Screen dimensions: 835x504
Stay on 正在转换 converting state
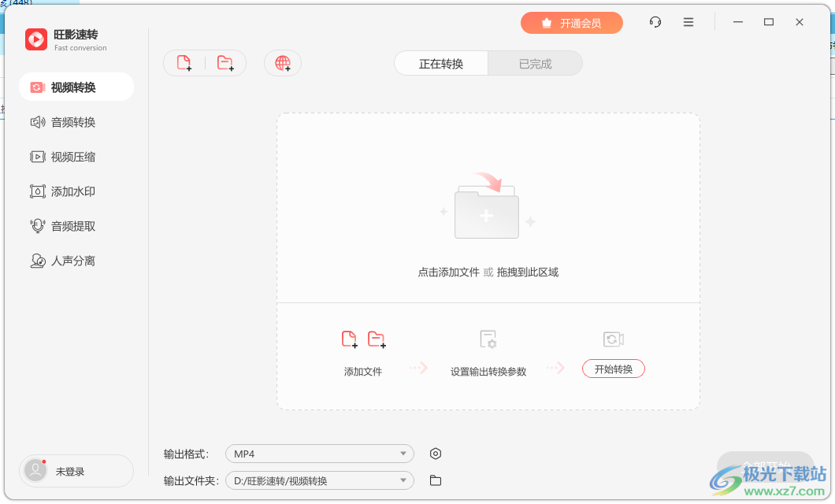coord(440,63)
